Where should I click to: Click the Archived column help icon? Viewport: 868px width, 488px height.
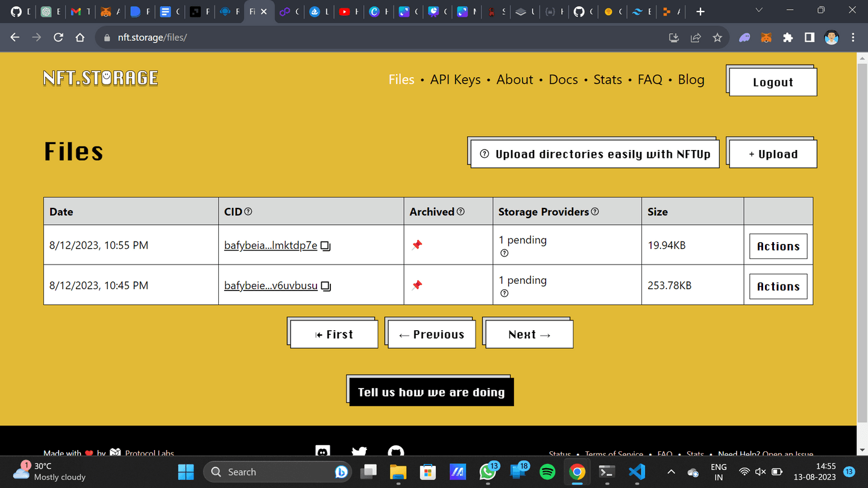click(x=461, y=211)
